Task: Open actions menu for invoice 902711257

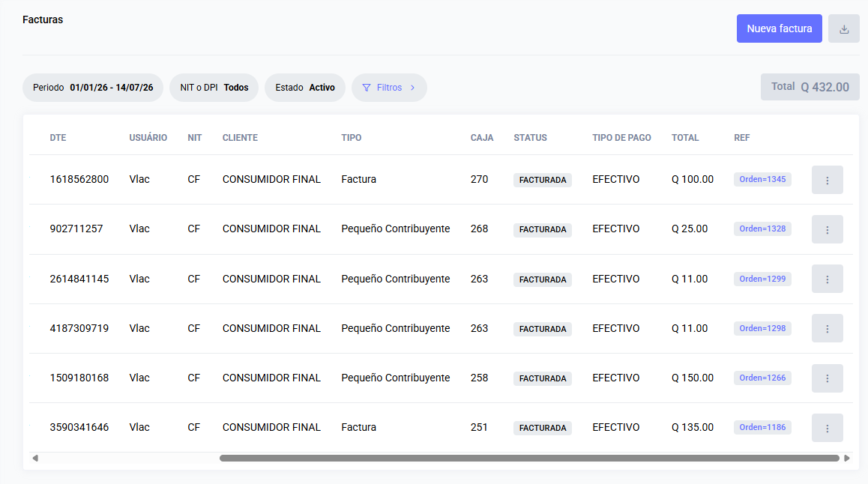Action: tap(827, 229)
